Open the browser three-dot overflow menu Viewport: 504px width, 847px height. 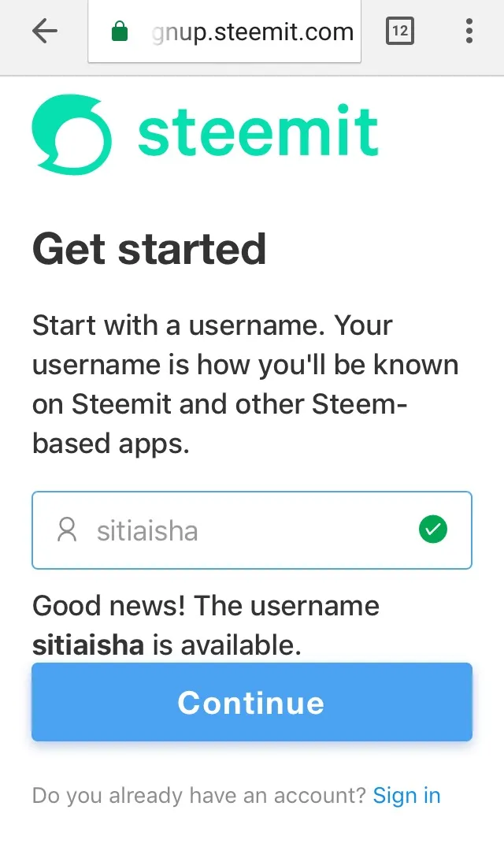pos(469,31)
